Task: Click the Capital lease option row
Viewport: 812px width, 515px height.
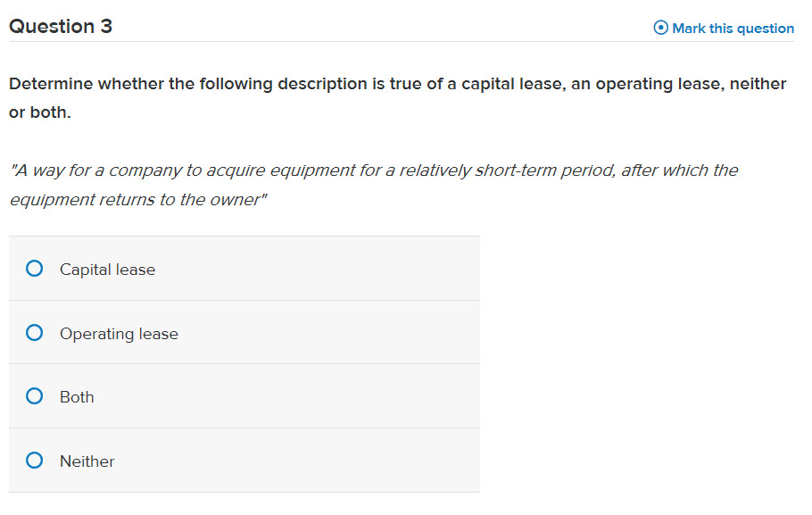Action: coord(244,268)
